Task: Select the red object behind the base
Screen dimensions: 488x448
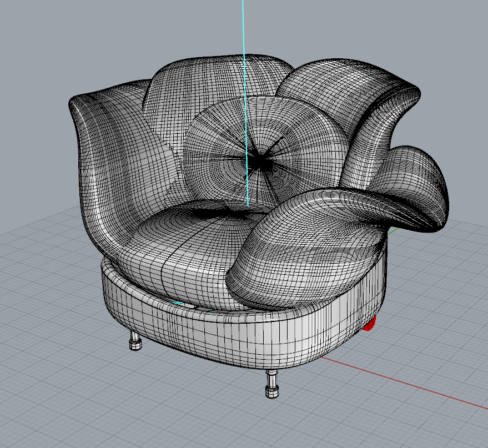Action: tap(370, 324)
